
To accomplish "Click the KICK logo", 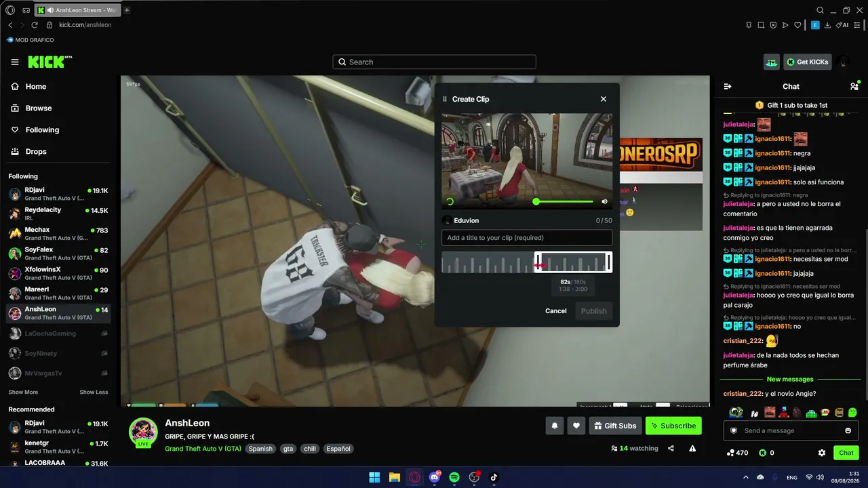I will (x=50, y=62).
